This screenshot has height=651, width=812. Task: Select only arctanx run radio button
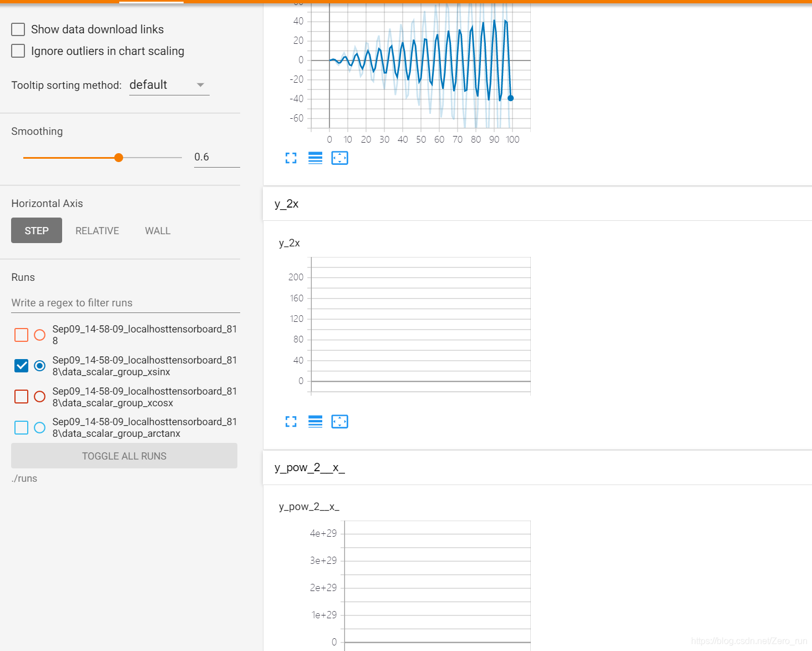(40, 427)
